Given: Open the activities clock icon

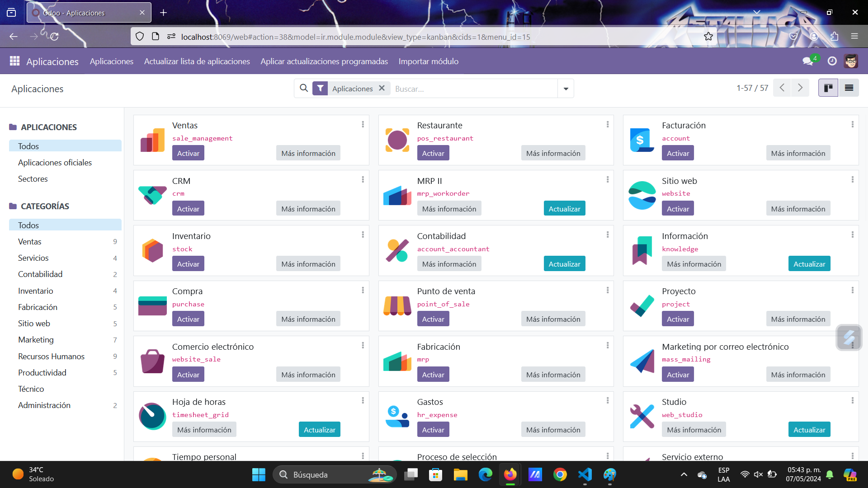Looking at the screenshot, I should (x=832, y=61).
